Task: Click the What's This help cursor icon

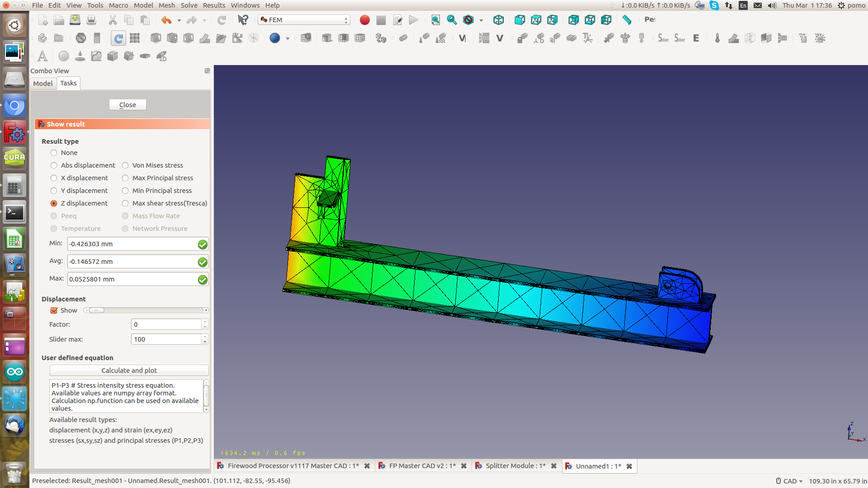Action: coord(243,20)
